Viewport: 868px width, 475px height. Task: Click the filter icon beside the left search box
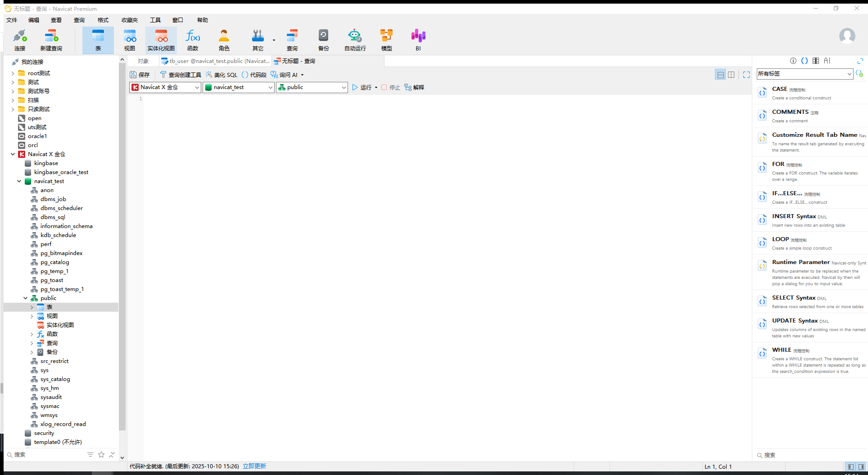pyautogui.click(x=90, y=455)
